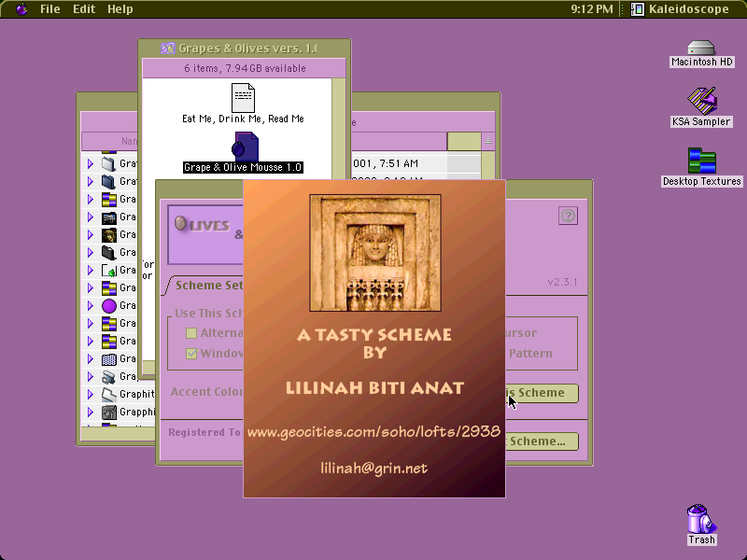Click the button ending in 'Scheme...'
This screenshot has height=560, width=747.
pyautogui.click(x=543, y=441)
